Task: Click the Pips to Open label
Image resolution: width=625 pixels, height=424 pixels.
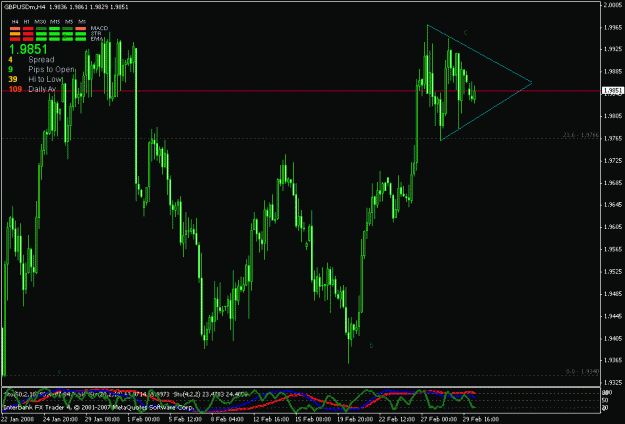Action: pyautogui.click(x=51, y=69)
